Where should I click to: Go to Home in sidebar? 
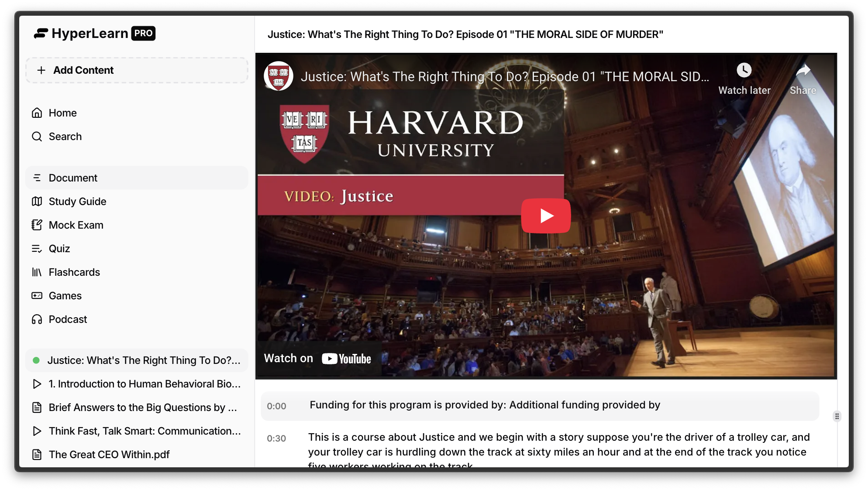pyautogui.click(x=137, y=113)
